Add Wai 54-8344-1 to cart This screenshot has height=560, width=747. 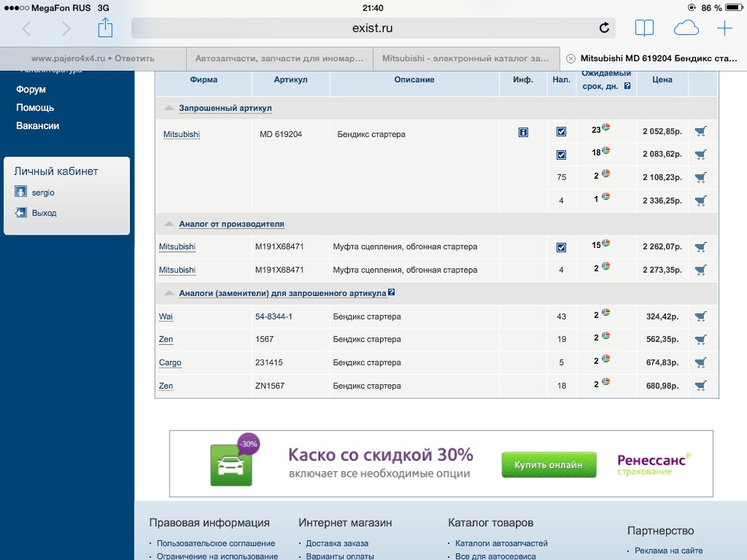pos(700,316)
